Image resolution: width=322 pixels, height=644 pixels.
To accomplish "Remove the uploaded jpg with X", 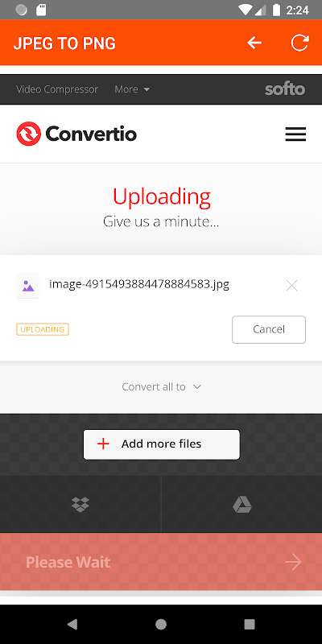I will [291, 286].
